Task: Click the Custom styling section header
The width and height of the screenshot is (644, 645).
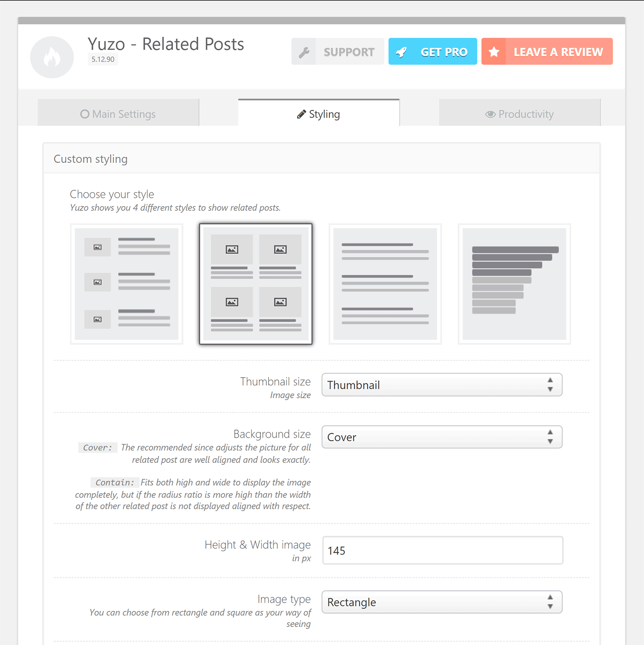Action: (322, 159)
